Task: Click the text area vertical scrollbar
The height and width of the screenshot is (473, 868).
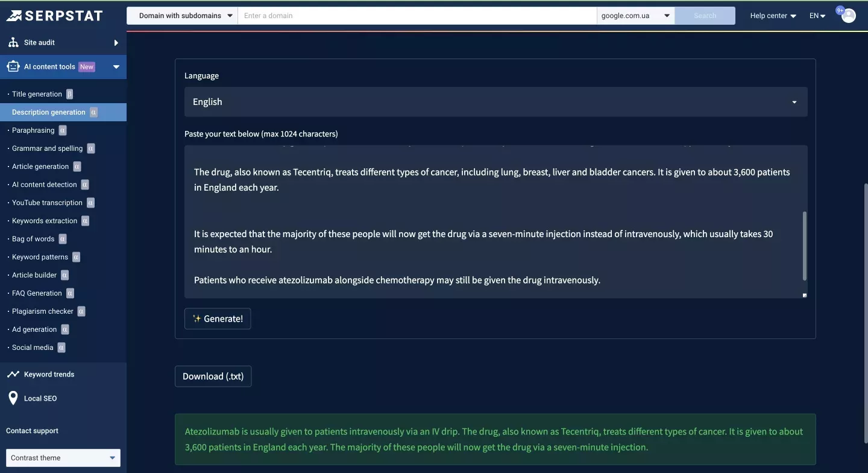Action: [805, 246]
